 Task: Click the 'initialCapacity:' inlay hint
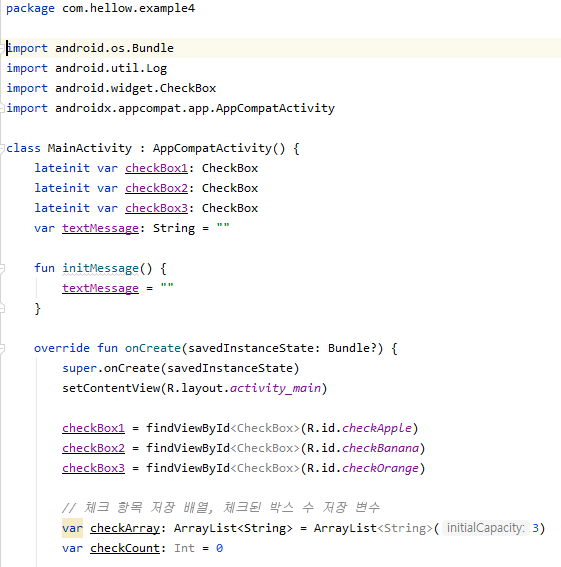click(x=485, y=528)
